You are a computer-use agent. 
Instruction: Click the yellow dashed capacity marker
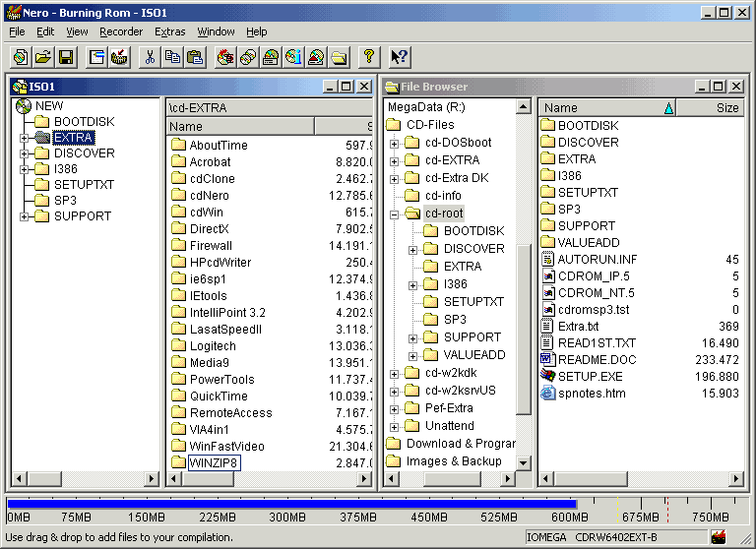tap(617, 510)
